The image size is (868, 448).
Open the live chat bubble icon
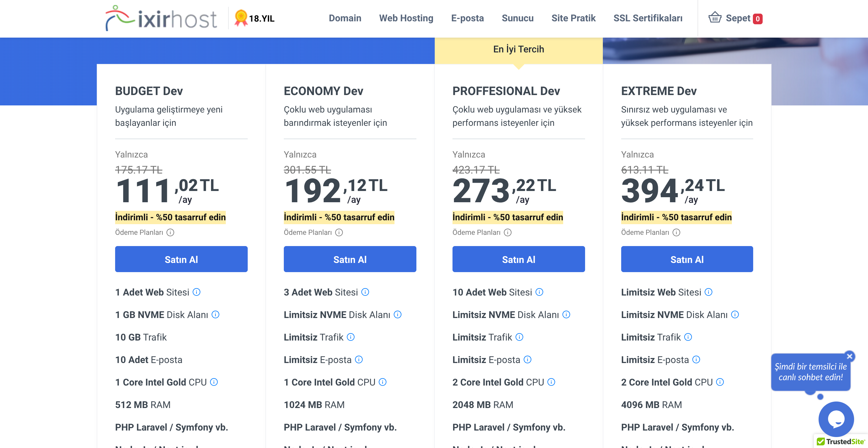click(836, 419)
